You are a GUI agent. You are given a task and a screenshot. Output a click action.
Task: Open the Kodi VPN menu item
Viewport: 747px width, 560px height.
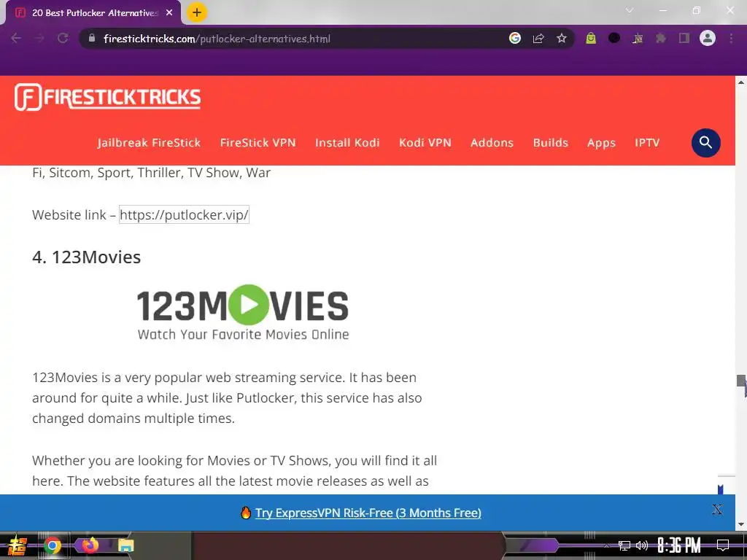pos(425,142)
